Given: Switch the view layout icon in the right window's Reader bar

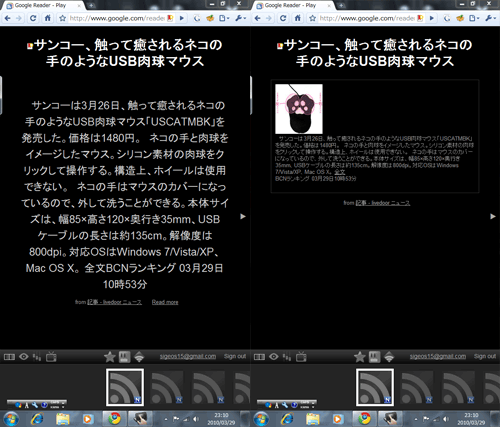Looking at the screenshot, I should pyautogui.click(x=259, y=357).
